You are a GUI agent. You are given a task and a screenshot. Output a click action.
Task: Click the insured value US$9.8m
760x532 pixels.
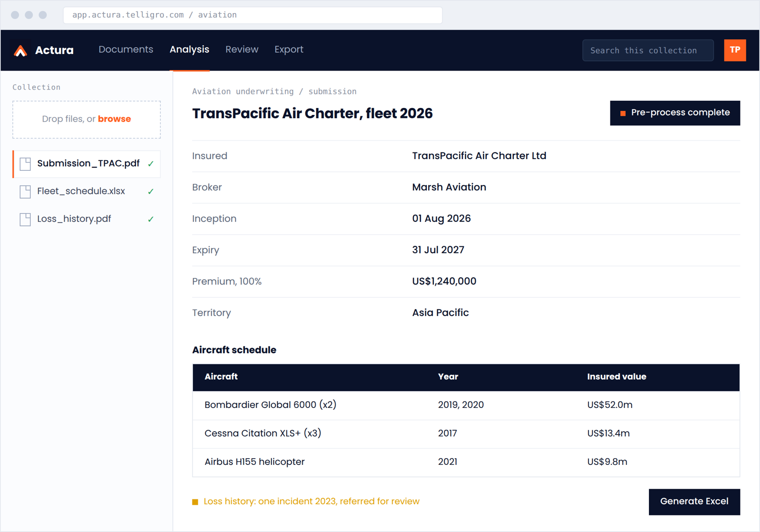(x=607, y=462)
